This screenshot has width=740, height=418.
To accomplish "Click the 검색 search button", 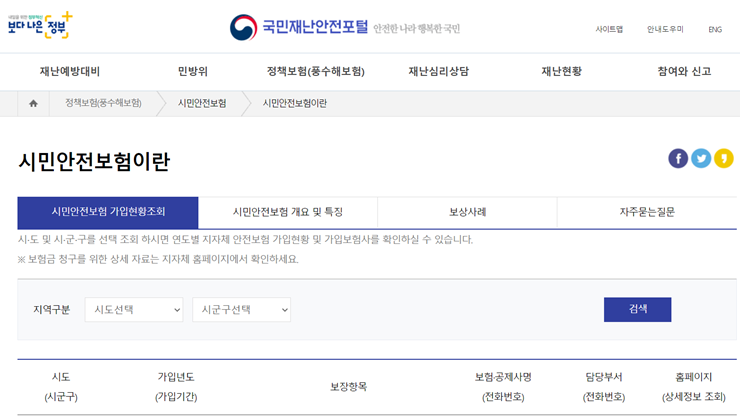I will click(x=638, y=309).
